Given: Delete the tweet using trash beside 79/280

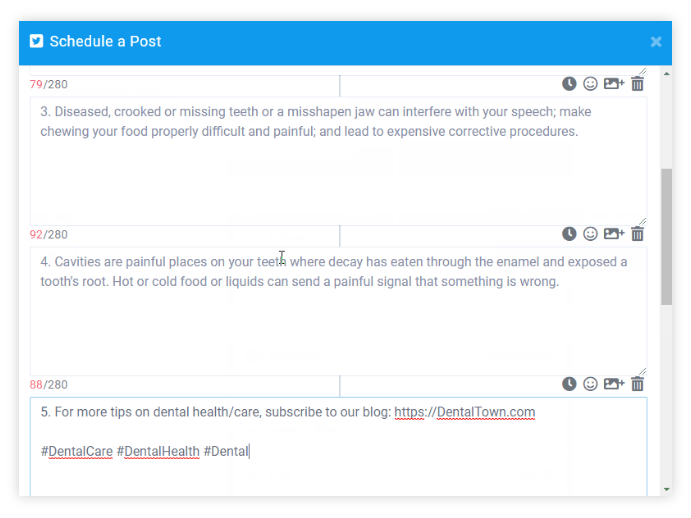Looking at the screenshot, I should [638, 84].
